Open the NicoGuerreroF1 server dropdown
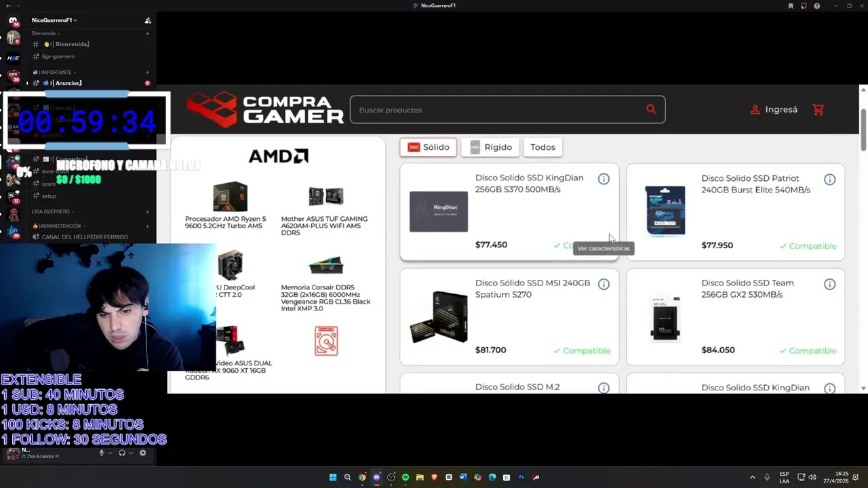868x488 pixels. [x=54, y=20]
